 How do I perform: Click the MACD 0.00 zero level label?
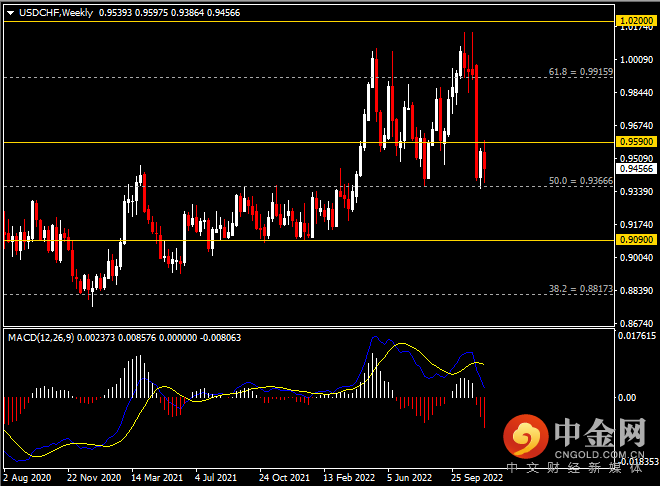coord(628,397)
